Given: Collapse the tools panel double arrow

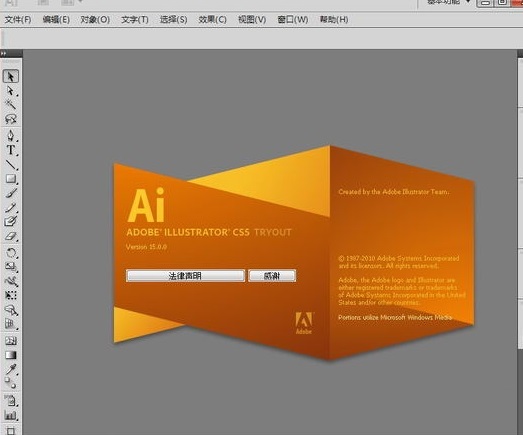Looking at the screenshot, I should [3, 53].
